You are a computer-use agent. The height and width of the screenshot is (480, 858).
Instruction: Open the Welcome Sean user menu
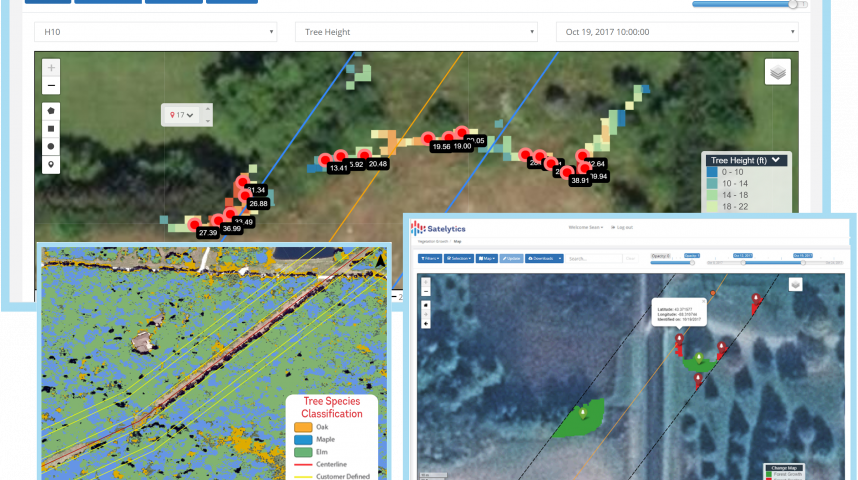click(x=585, y=227)
